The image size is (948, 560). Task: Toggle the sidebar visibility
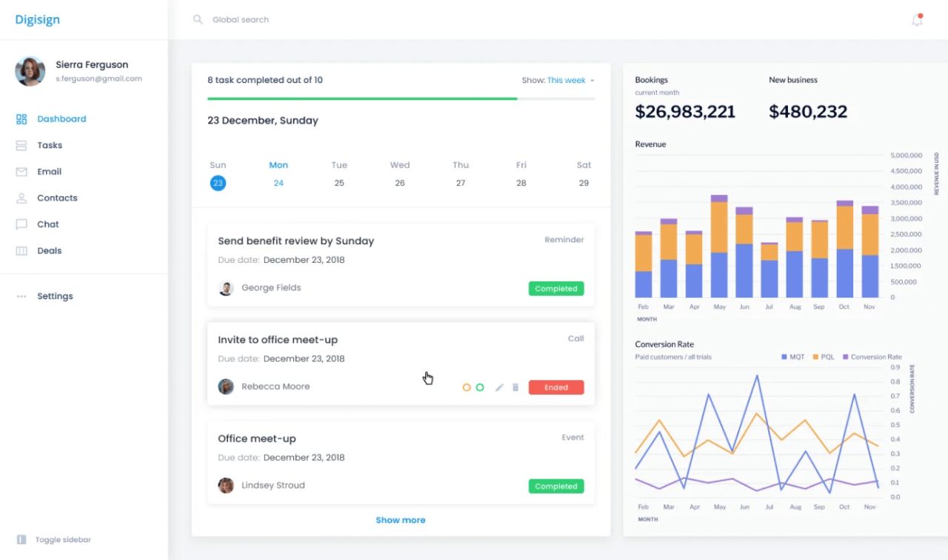(53, 539)
